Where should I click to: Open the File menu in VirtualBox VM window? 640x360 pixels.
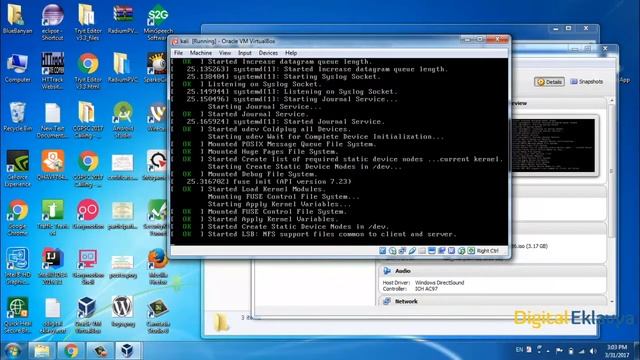coord(178,53)
